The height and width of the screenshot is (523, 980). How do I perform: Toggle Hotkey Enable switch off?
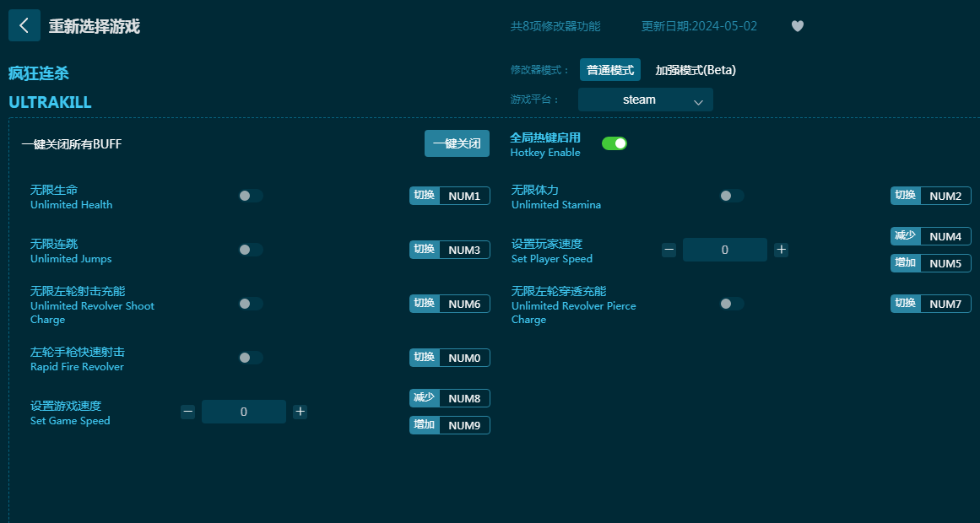(x=615, y=143)
